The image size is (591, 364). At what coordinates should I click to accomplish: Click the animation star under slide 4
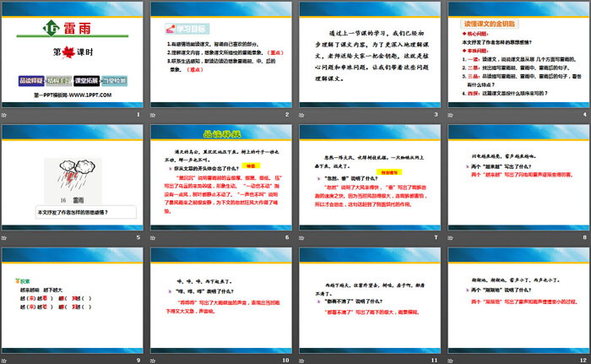pos(453,113)
